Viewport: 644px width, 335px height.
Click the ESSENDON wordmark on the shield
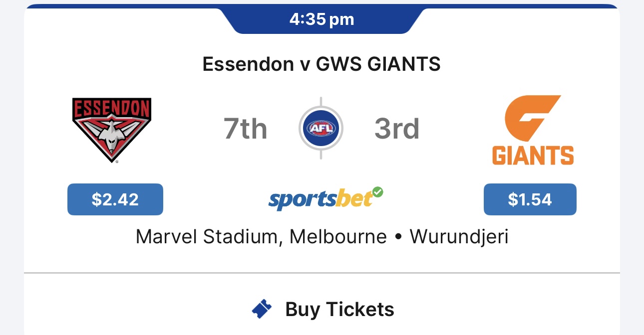click(x=112, y=107)
